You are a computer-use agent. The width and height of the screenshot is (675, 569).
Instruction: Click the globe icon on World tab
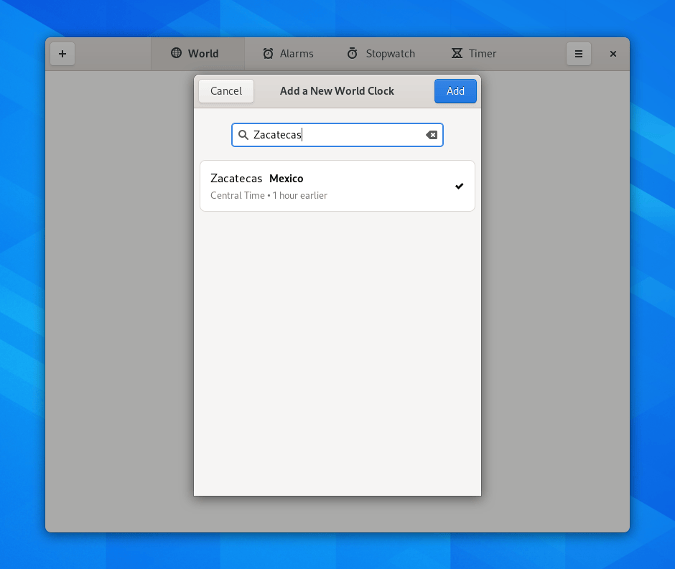point(176,54)
